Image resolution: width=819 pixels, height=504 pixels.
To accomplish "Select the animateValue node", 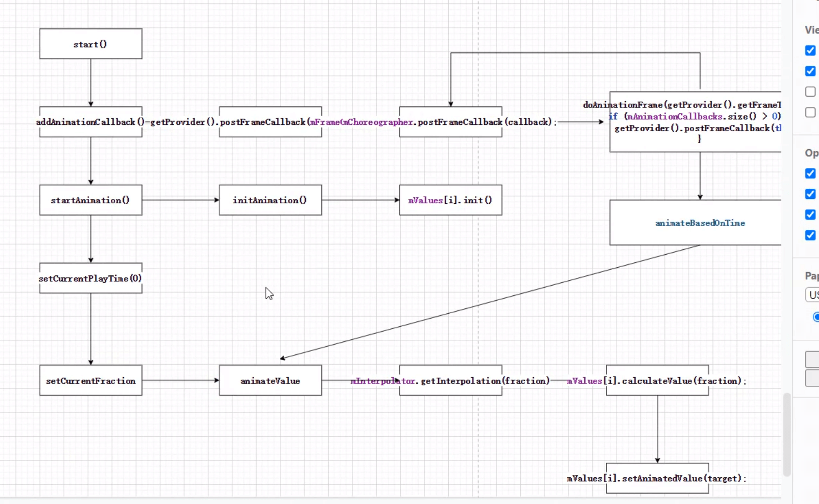I will click(270, 381).
